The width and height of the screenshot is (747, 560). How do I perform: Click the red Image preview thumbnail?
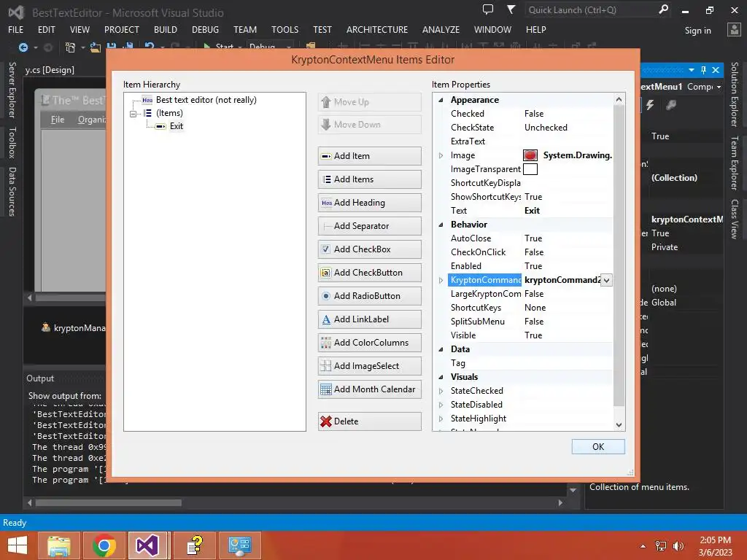(x=530, y=155)
